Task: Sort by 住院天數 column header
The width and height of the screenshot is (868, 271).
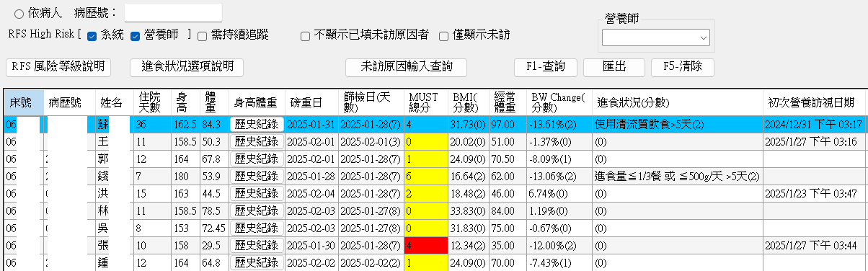Action: (152, 102)
